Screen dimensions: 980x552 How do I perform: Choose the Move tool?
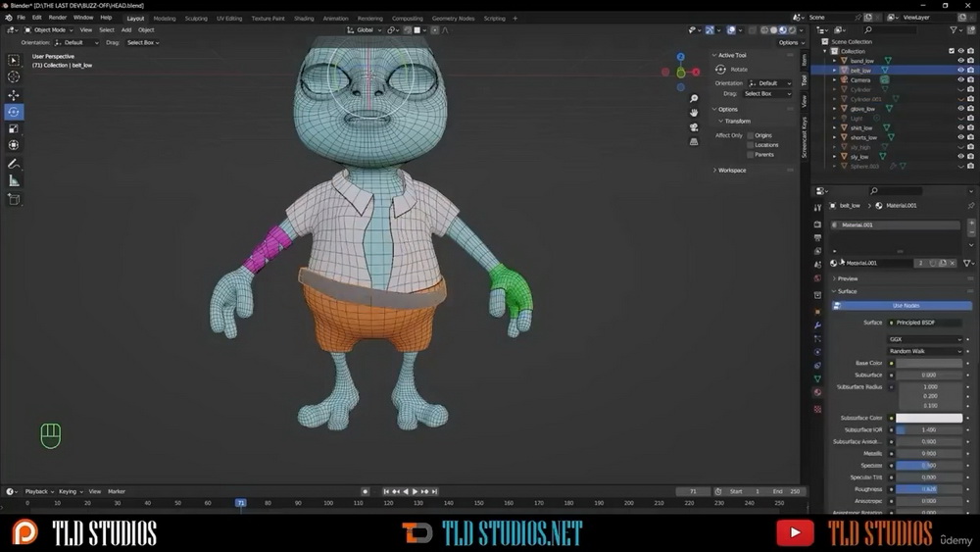pyautogui.click(x=13, y=94)
